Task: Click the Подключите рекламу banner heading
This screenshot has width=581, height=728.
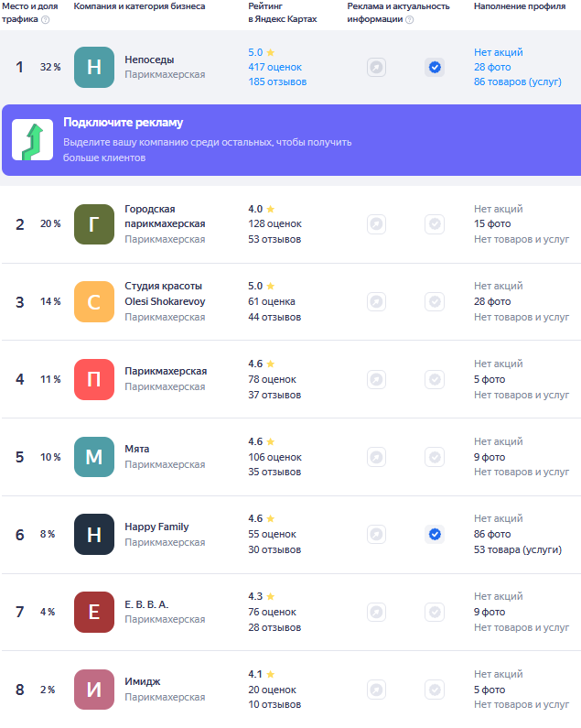Action: [123, 123]
